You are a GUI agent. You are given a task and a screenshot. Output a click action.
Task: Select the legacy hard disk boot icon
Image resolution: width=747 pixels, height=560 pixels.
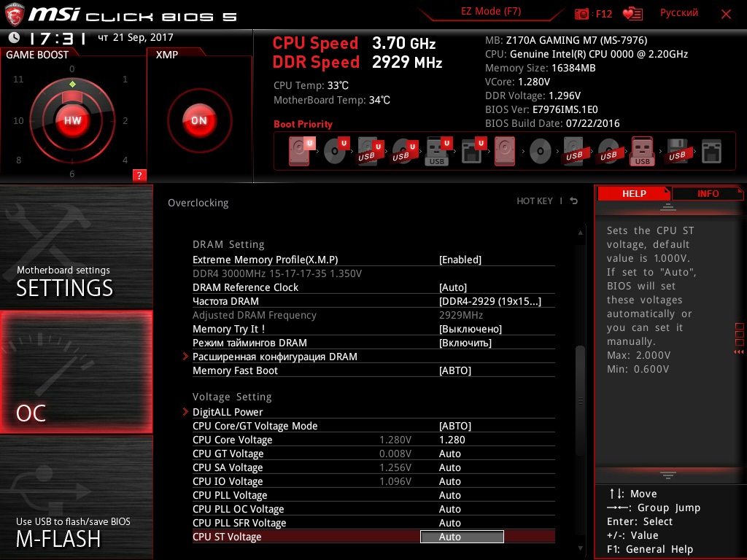[505, 152]
